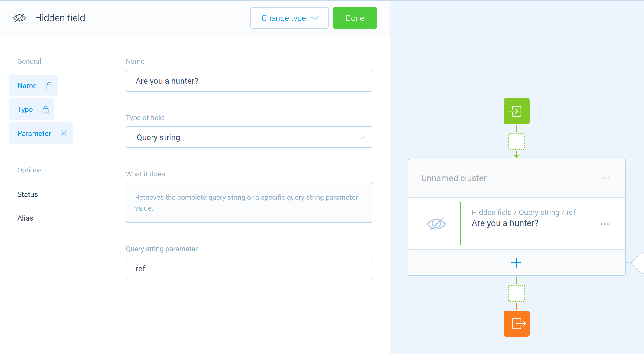644x354 pixels.
Task: Click the Unnamed cluster title
Action: pos(454,178)
